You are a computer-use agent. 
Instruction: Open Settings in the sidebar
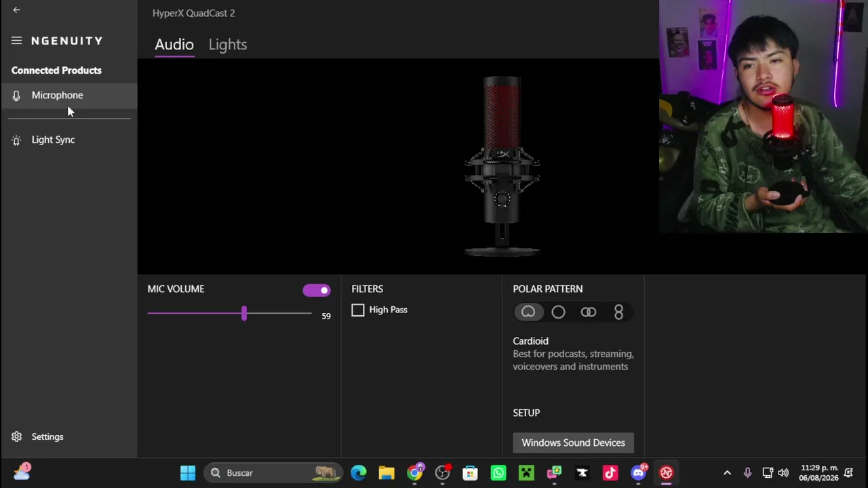(47, 436)
